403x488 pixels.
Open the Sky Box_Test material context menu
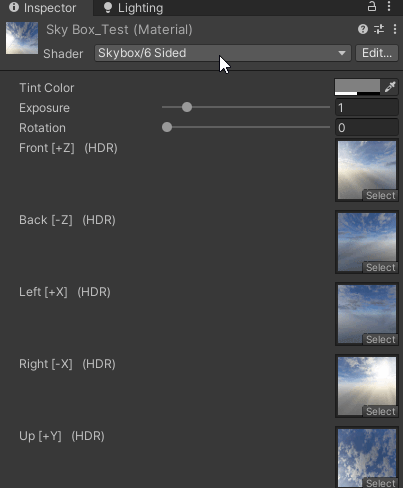(395, 29)
